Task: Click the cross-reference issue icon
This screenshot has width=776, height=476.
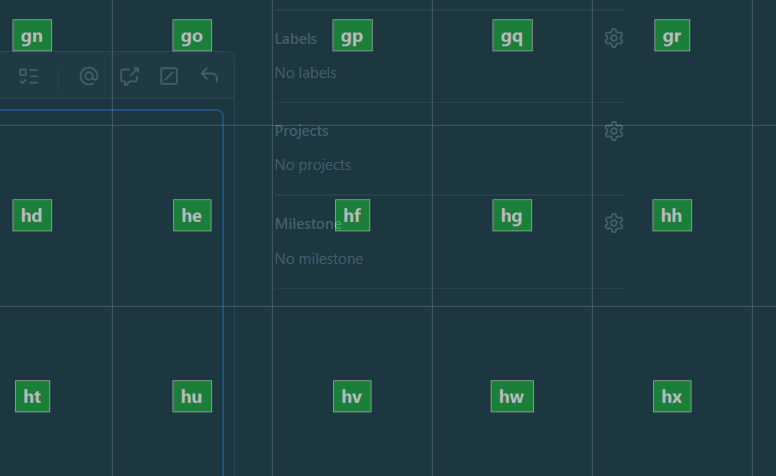Action: coord(129,76)
